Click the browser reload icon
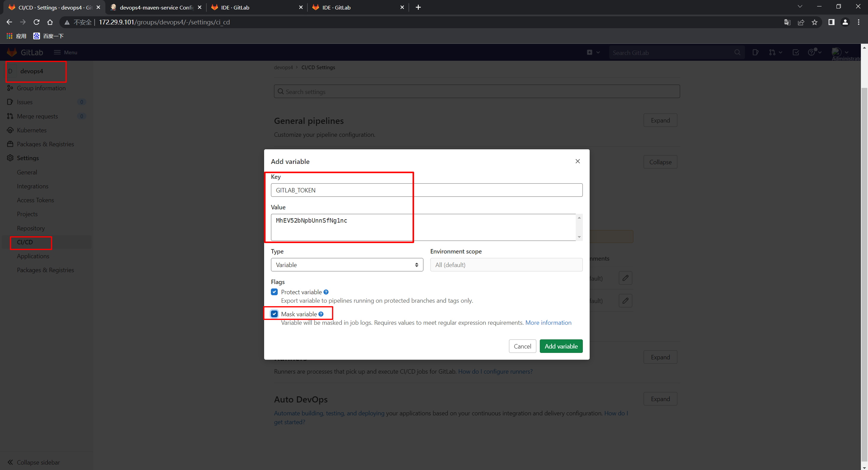Viewport: 868px width, 470px height. coord(37,22)
